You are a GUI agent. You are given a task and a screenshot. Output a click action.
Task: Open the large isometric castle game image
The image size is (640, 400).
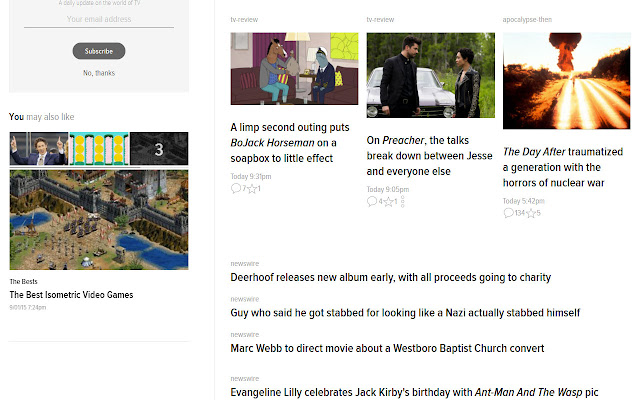pos(99,220)
